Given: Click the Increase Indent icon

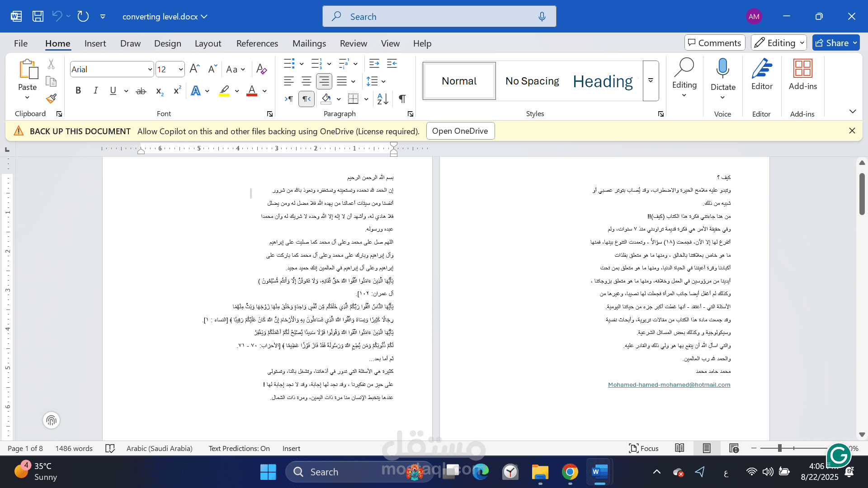Looking at the screenshot, I should pos(392,64).
